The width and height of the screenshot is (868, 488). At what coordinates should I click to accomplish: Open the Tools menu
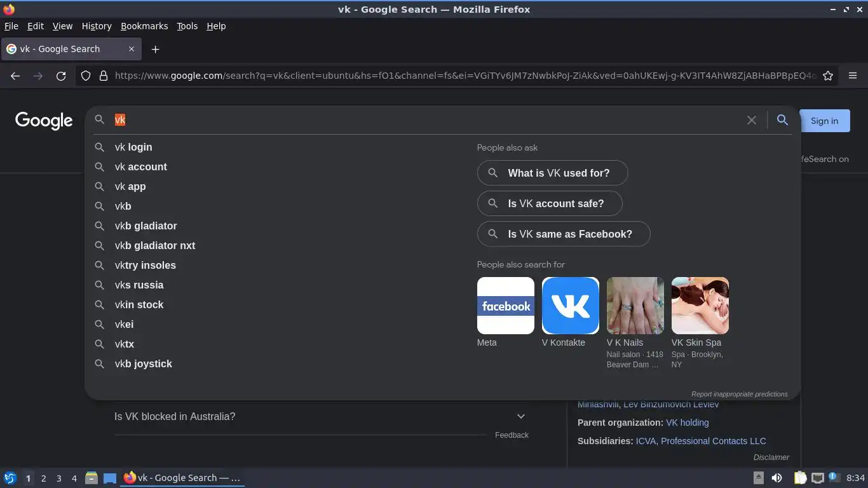187,26
